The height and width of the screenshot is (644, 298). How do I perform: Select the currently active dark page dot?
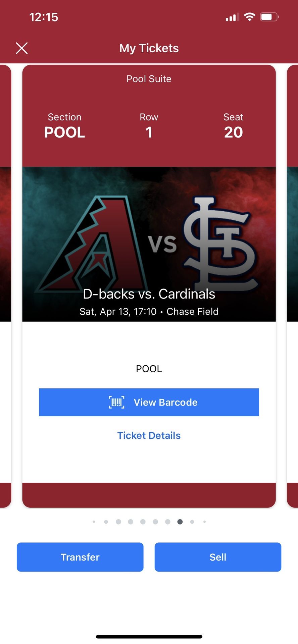pos(180,522)
